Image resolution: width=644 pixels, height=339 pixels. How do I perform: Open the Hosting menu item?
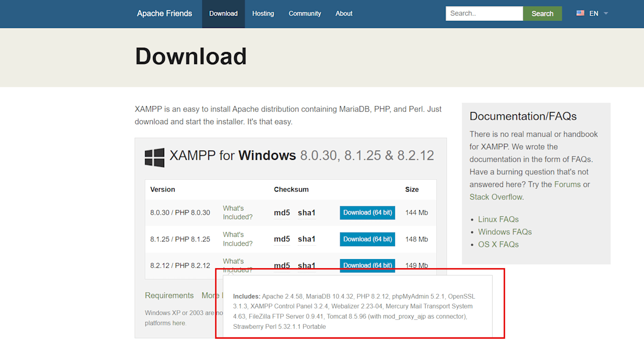[x=263, y=13]
